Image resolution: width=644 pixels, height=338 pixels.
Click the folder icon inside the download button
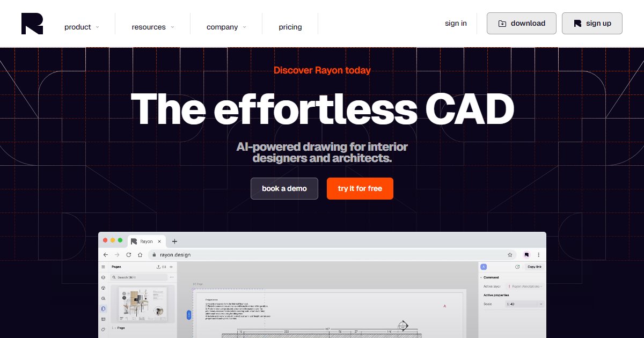[502, 24]
